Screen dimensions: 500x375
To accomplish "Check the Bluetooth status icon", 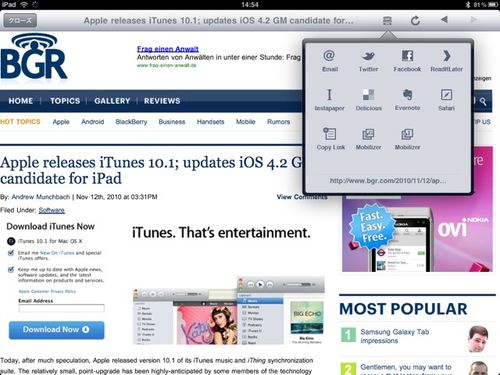I will click(x=467, y=4).
